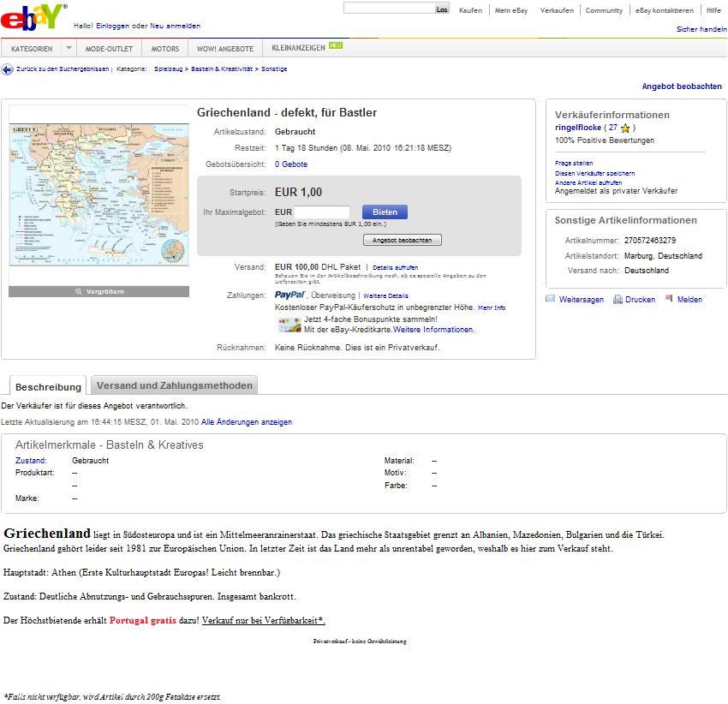
Task: Click the eBay logo
Action: pyautogui.click(x=33, y=17)
